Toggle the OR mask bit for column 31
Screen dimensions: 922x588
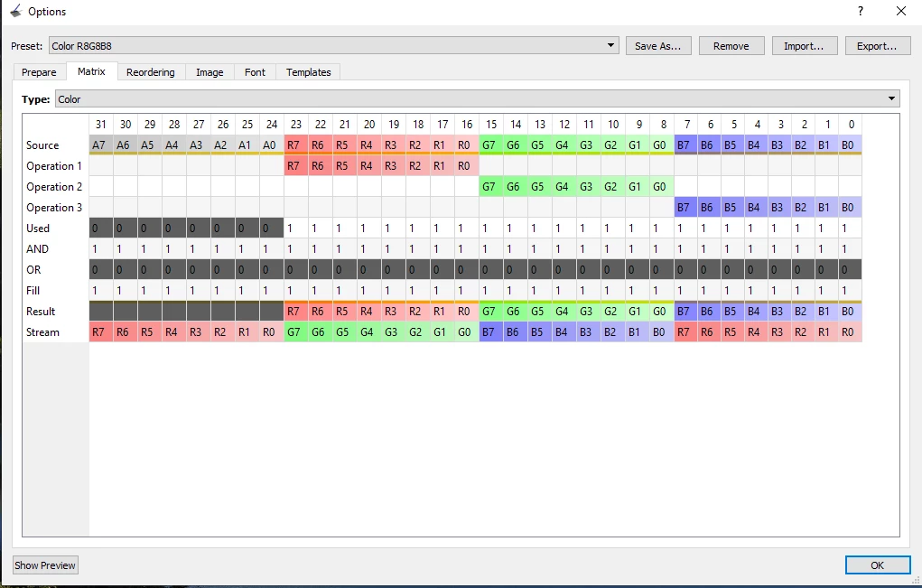coord(101,269)
